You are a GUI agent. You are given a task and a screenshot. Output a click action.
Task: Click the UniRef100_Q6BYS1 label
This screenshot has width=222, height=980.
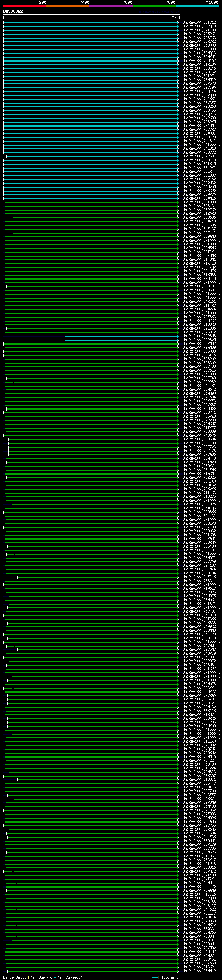[199, 960]
